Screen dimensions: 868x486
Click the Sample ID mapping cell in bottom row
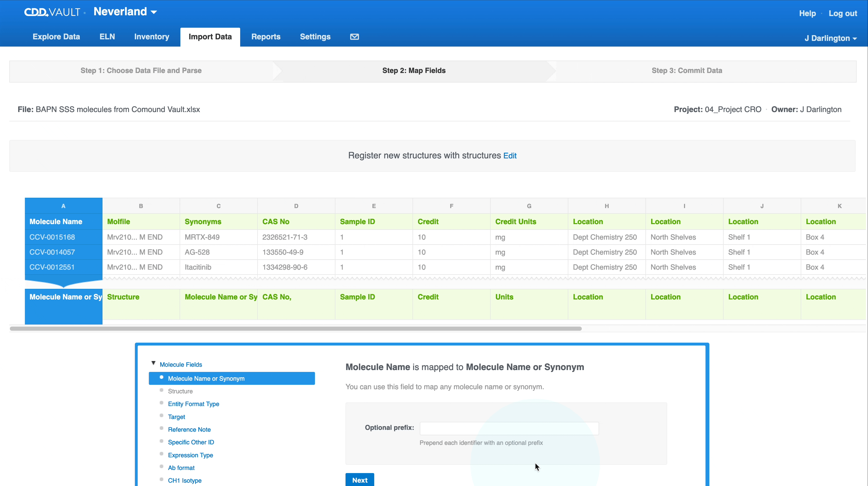click(374, 304)
